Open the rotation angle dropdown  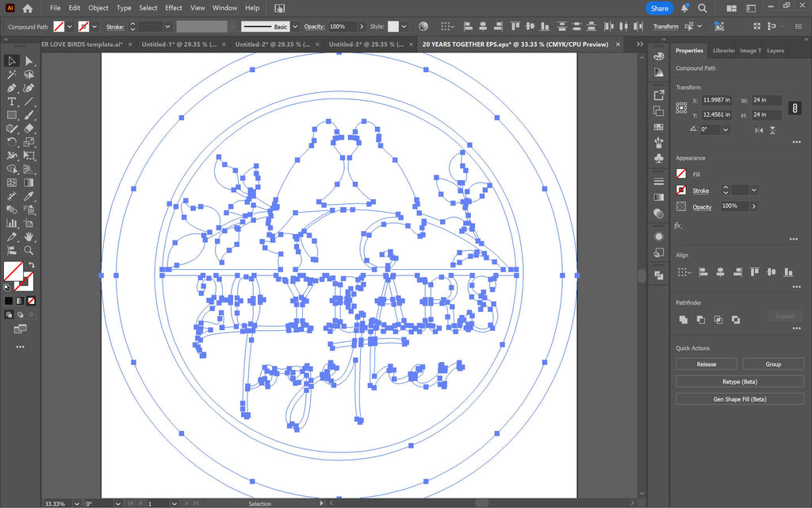pyautogui.click(x=726, y=129)
